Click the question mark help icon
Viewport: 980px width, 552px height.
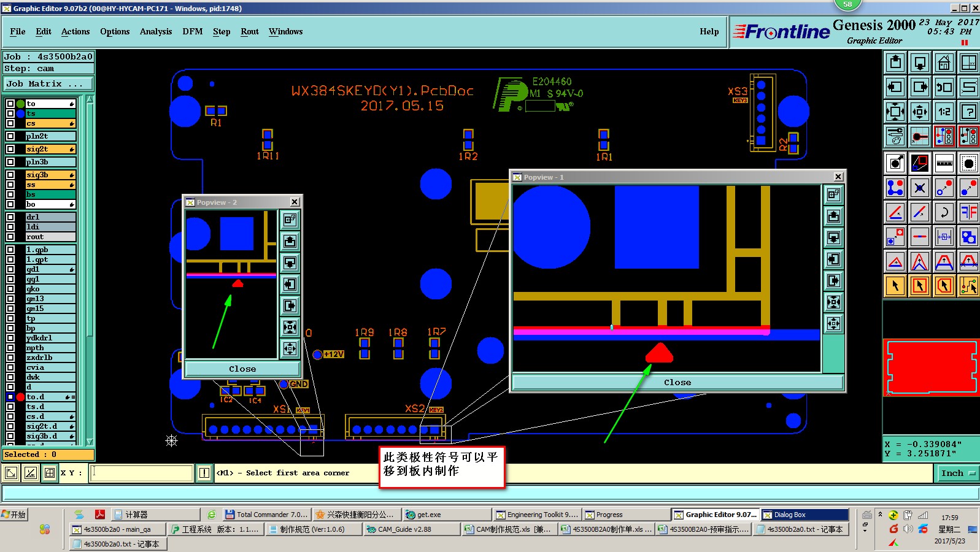coord(969,112)
